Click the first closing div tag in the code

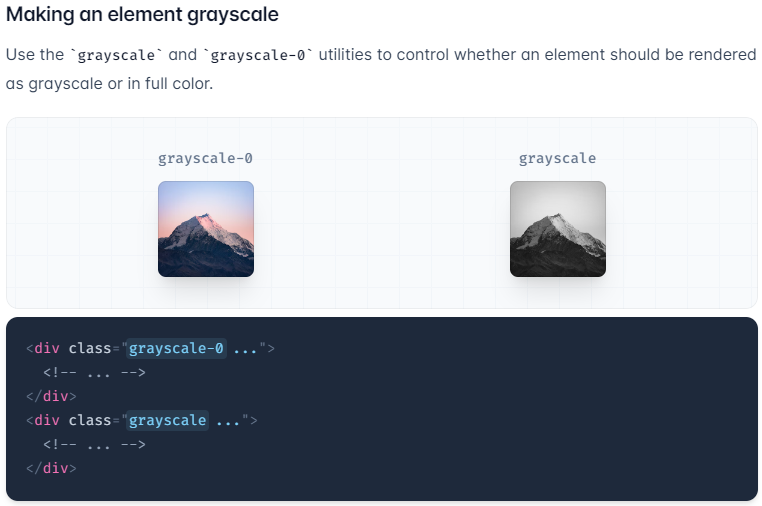point(51,397)
